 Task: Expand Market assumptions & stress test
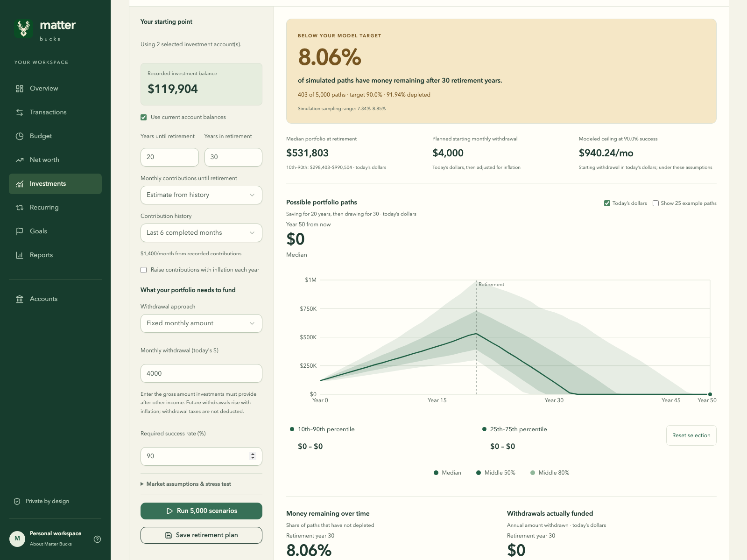pyautogui.click(x=186, y=484)
